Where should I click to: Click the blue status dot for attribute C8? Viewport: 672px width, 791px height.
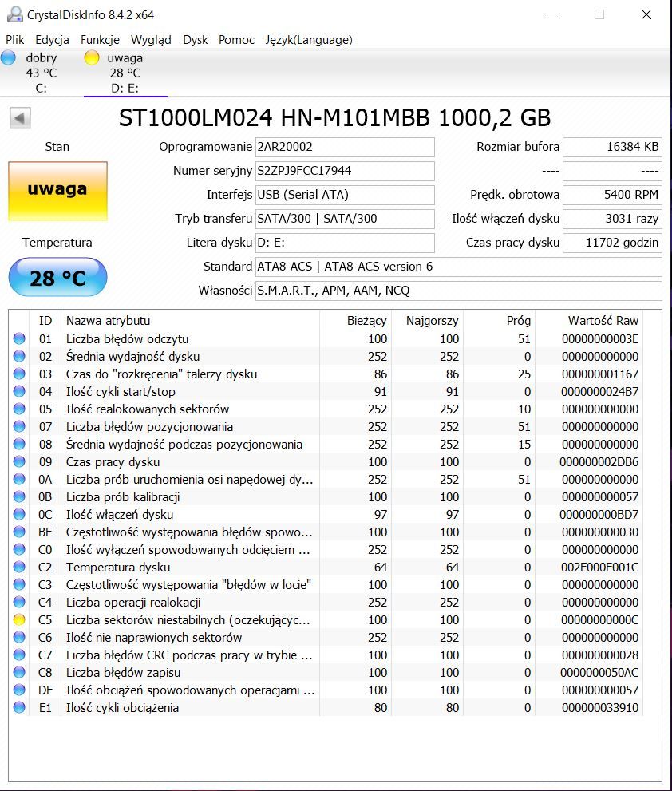pos(19,672)
